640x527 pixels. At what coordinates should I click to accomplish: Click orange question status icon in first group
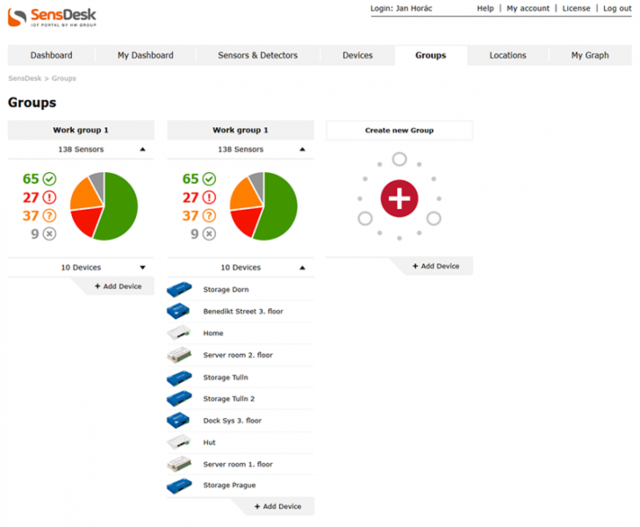[x=49, y=216]
